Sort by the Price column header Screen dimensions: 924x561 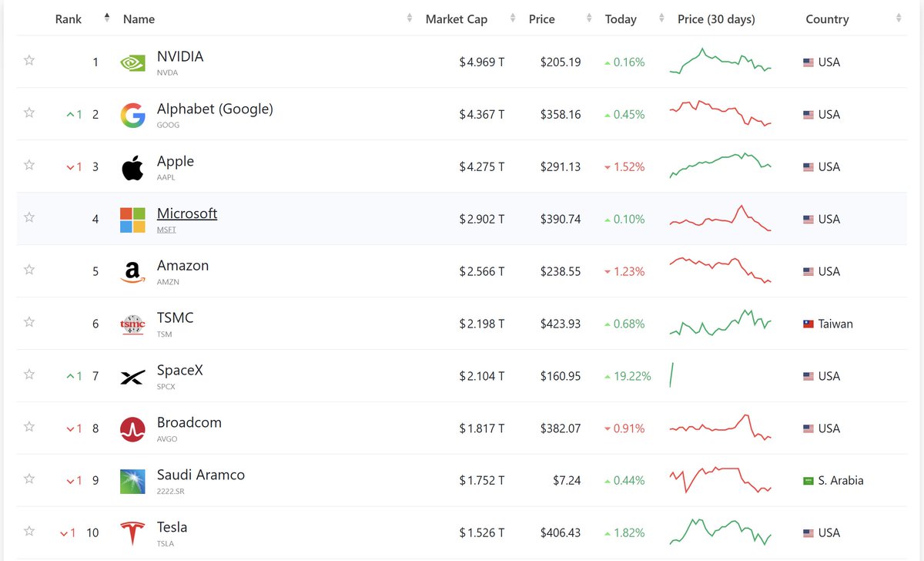tap(541, 19)
